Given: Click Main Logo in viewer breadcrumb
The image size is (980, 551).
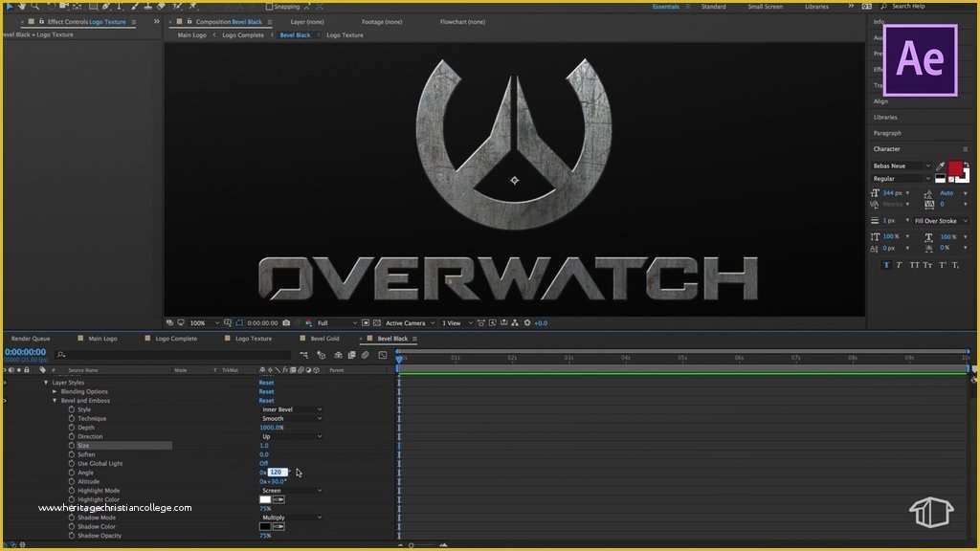Looking at the screenshot, I should (x=191, y=35).
